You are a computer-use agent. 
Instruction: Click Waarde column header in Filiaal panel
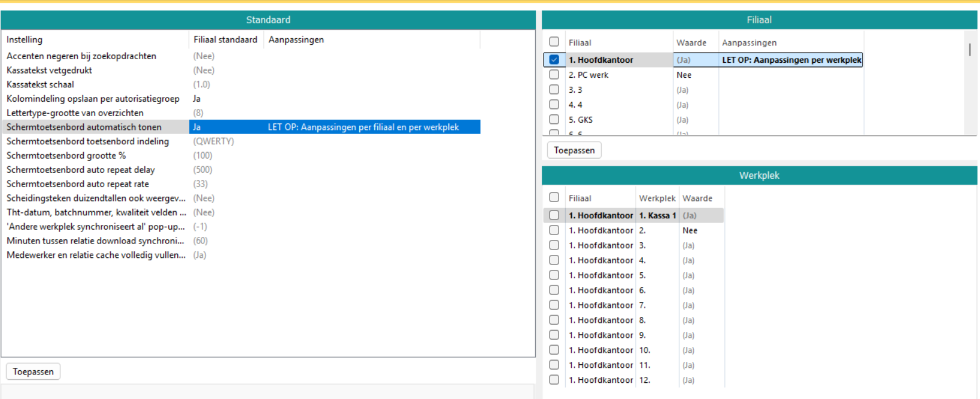pyautogui.click(x=691, y=42)
